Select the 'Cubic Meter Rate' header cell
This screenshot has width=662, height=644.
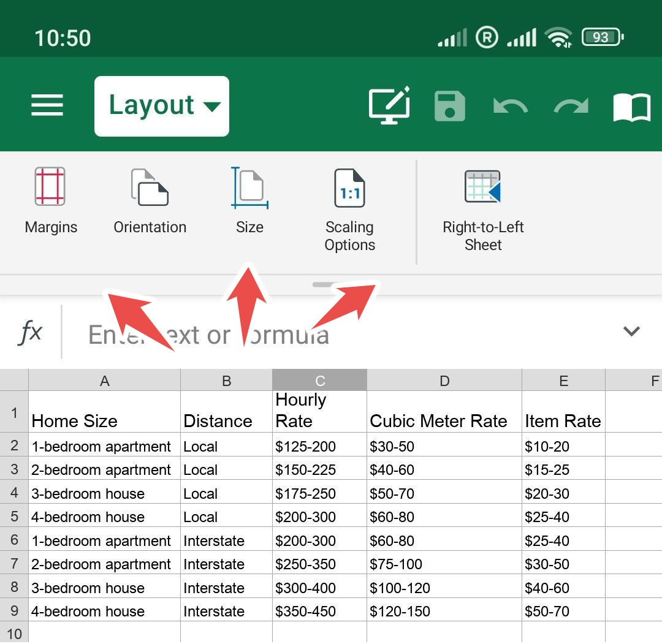pos(444,412)
